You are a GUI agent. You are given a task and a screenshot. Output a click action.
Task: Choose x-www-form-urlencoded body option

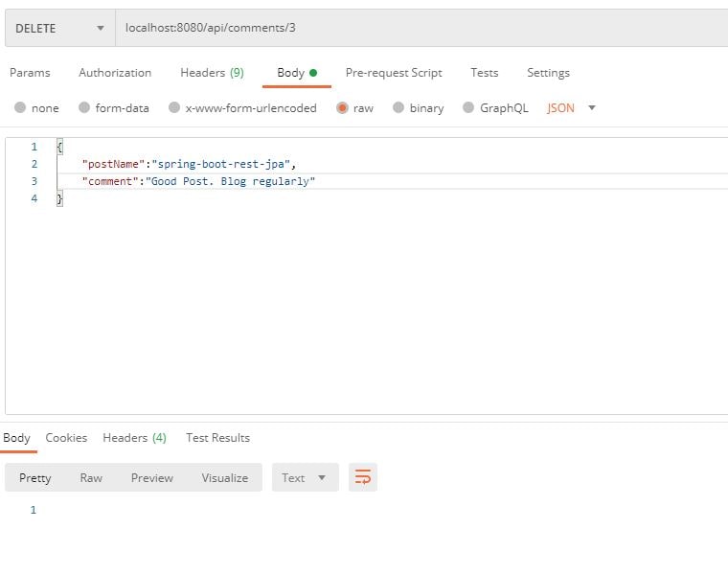174,107
